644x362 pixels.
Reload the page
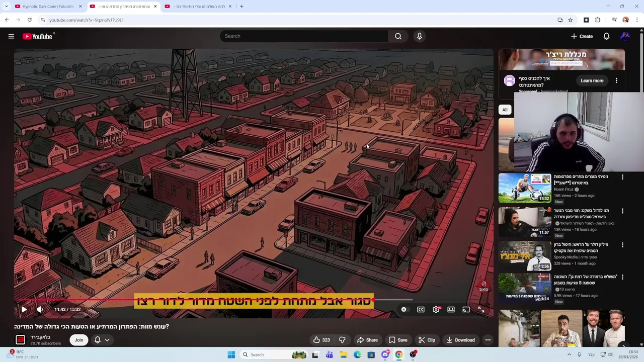pos(30,20)
